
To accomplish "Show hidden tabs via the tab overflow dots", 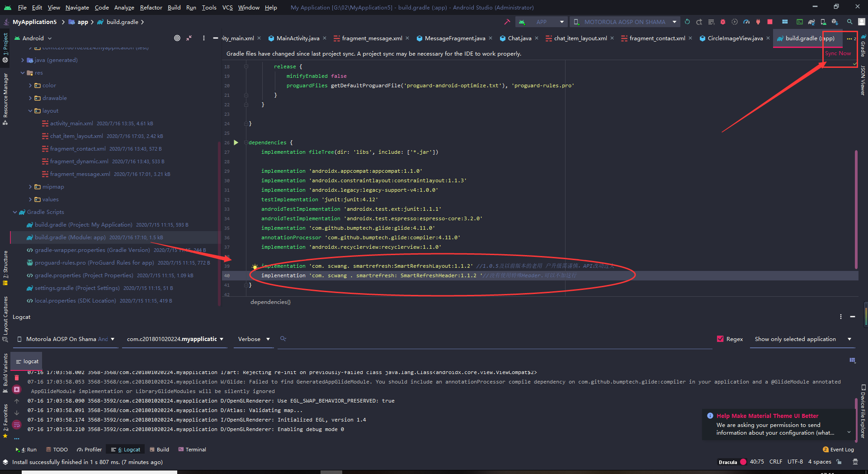I will tap(851, 38).
